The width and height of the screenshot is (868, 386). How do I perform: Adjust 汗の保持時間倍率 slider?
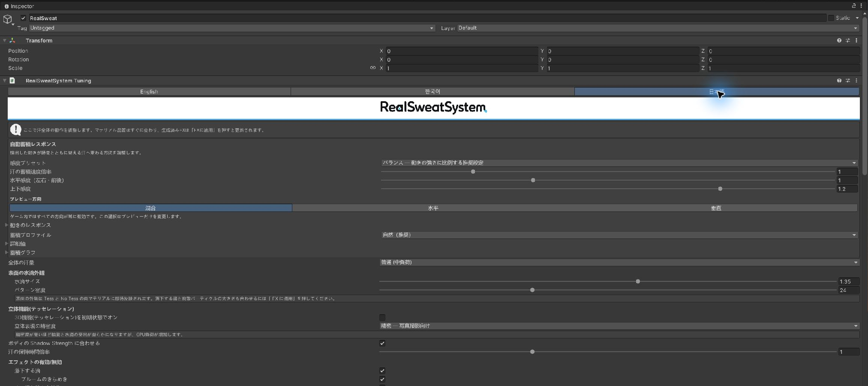pyautogui.click(x=608, y=352)
